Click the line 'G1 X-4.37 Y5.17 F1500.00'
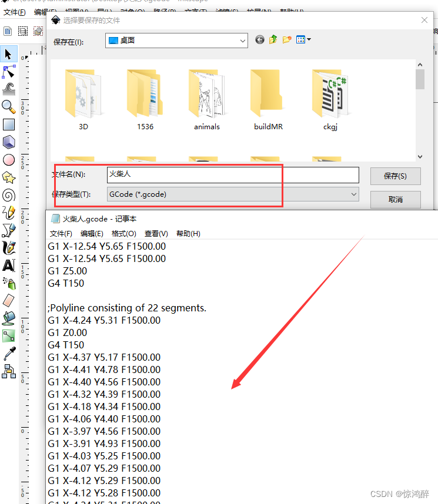The image size is (438, 504). point(104,357)
